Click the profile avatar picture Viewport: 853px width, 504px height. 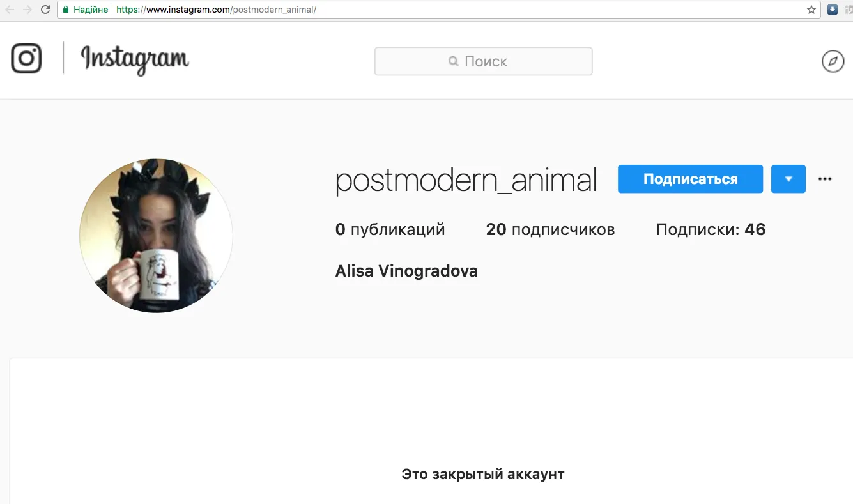(x=156, y=236)
